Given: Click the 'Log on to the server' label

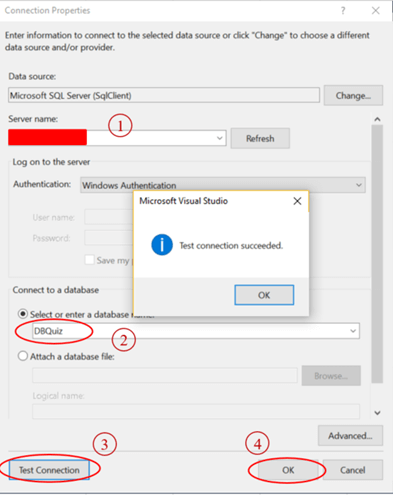Looking at the screenshot, I should tap(51, 162).
